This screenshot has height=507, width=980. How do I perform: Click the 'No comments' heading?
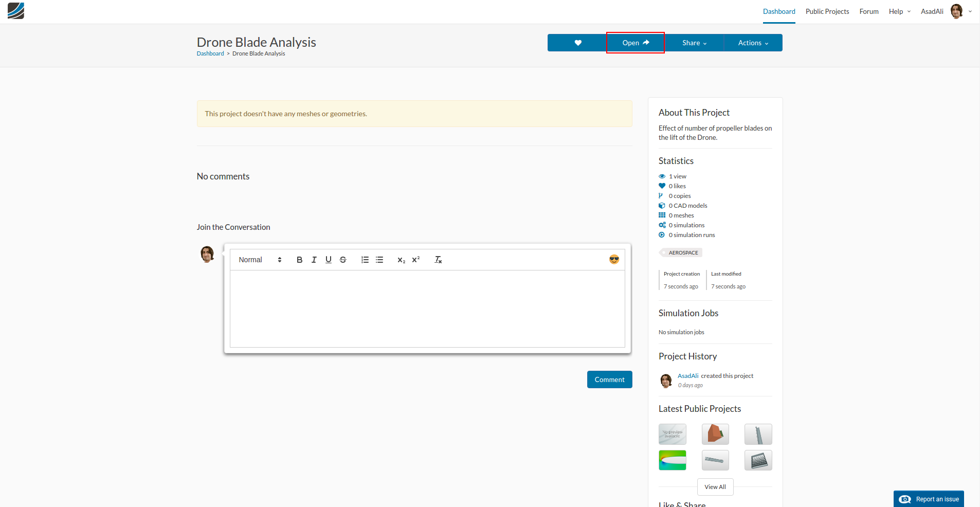223,176
